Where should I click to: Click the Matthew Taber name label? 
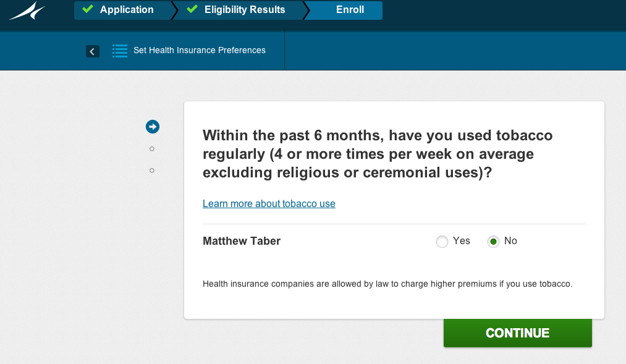[242, 241]
